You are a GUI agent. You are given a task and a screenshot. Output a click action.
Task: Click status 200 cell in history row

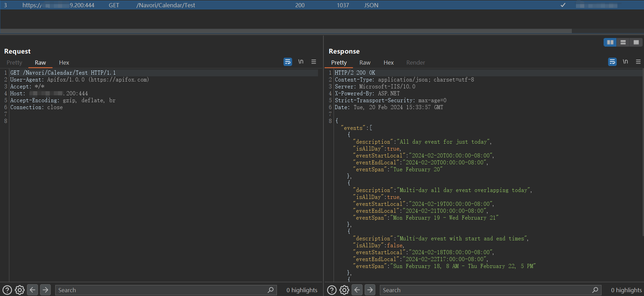pyautogui.click(x=300, y=5)
